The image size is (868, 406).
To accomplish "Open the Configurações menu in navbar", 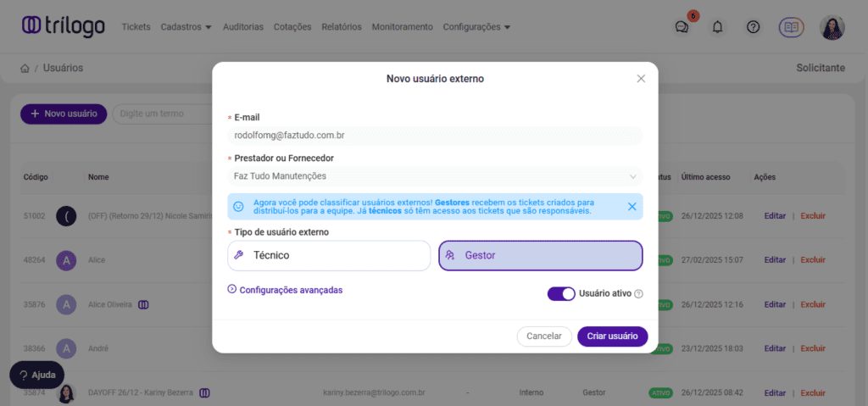I will [476, 27].
